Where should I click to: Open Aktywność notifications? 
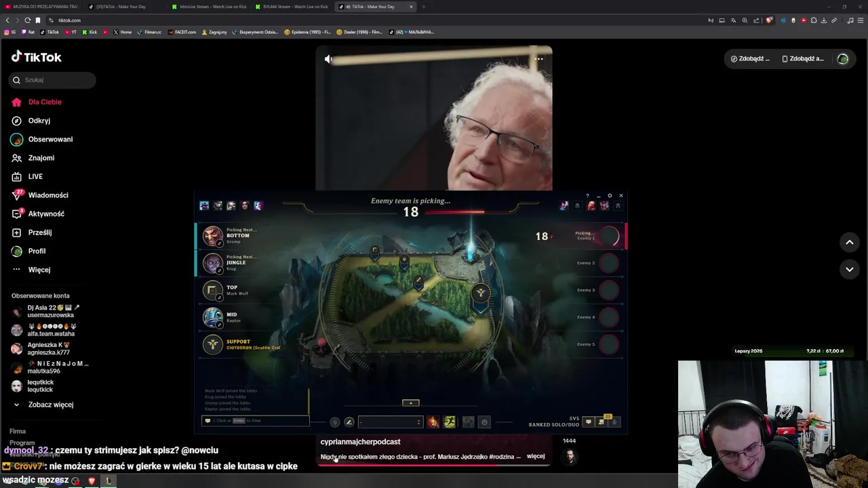click(x=38, y=213)
